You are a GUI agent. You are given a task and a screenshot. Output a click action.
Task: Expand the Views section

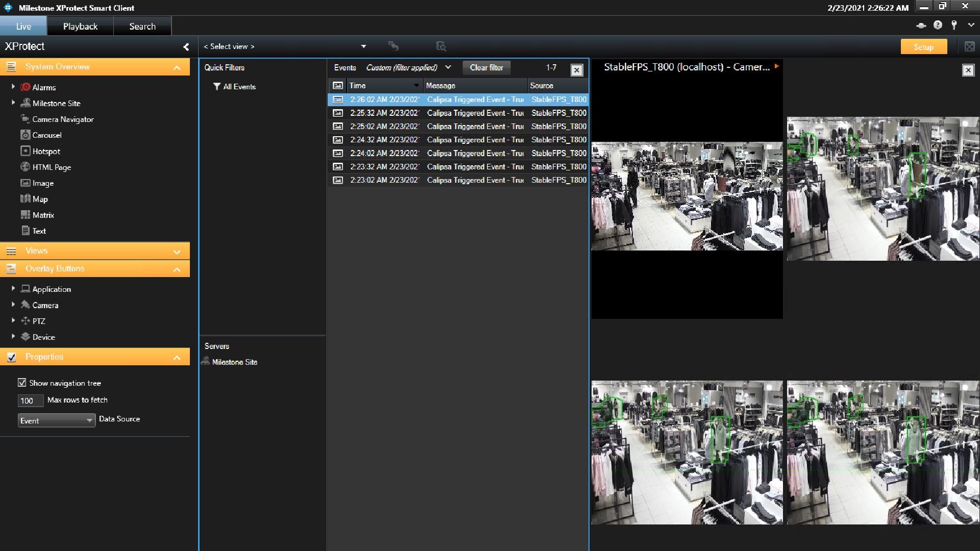click(x=177, y=252)
